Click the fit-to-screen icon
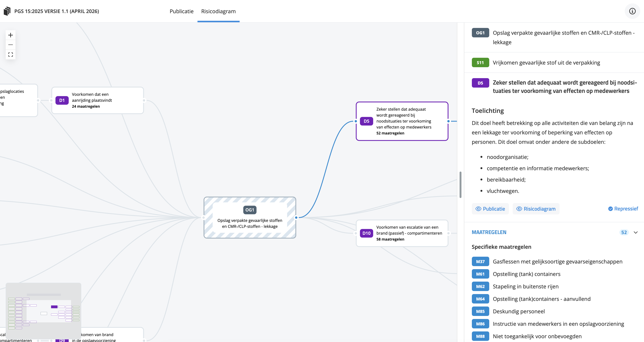 point(11,54)
